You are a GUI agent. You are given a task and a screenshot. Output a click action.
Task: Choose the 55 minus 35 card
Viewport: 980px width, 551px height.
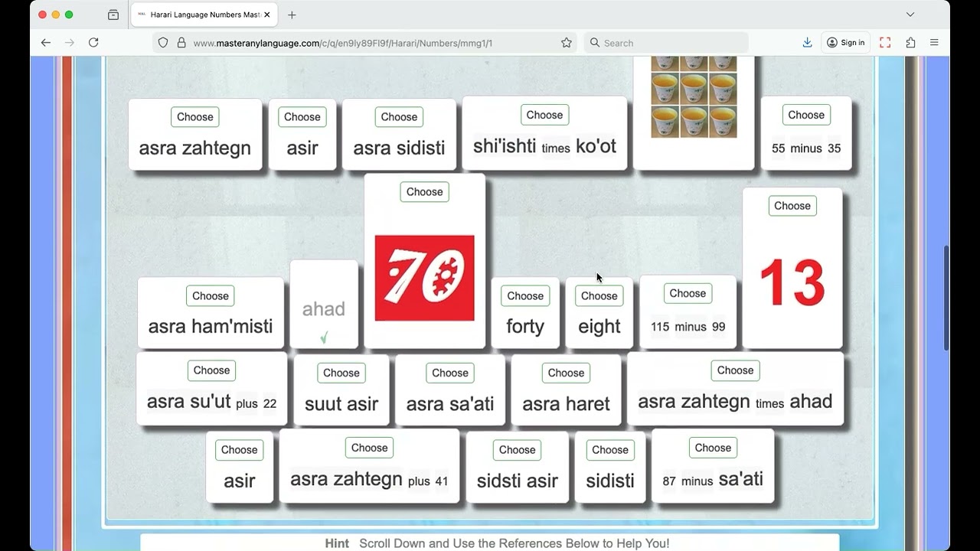tap(806, 115)
